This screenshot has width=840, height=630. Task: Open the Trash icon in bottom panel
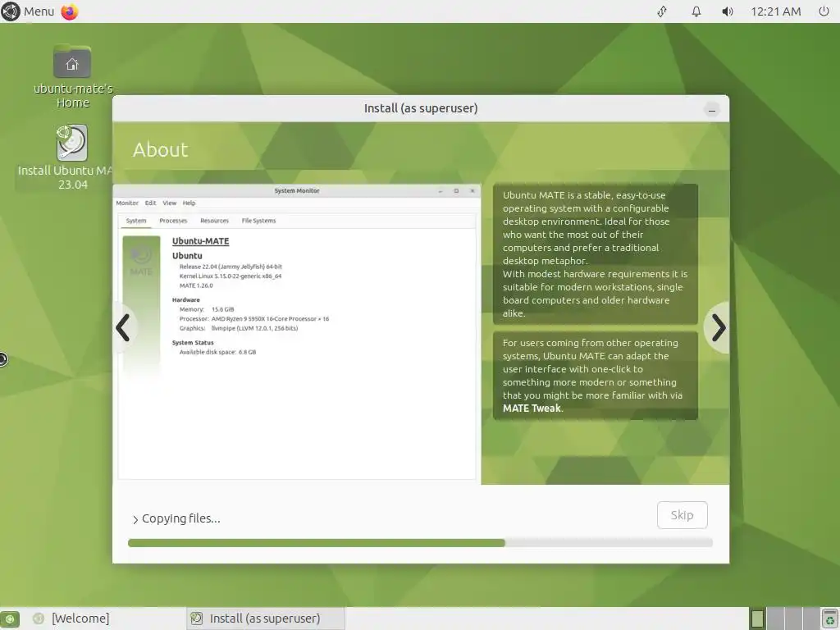829,619
